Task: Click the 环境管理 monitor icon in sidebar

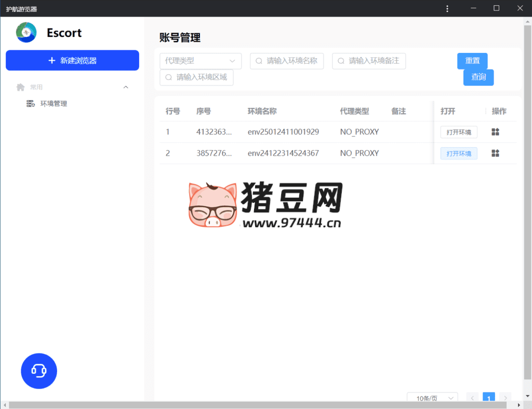Action: 31,103
